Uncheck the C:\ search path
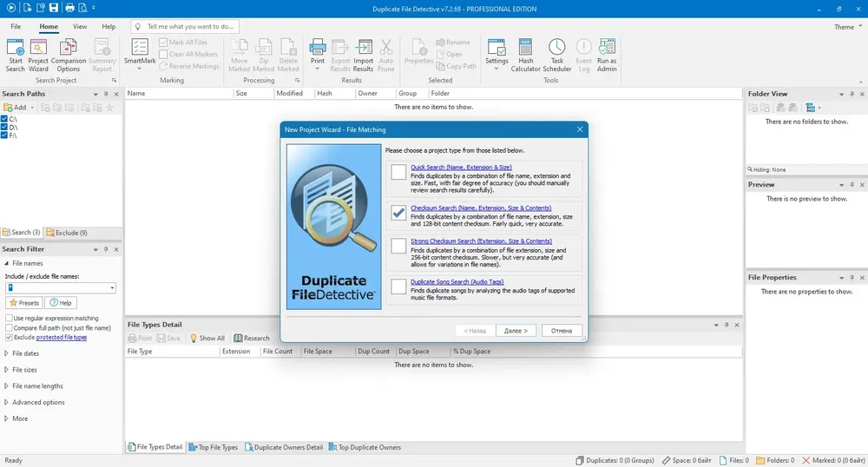 (3, 119)
